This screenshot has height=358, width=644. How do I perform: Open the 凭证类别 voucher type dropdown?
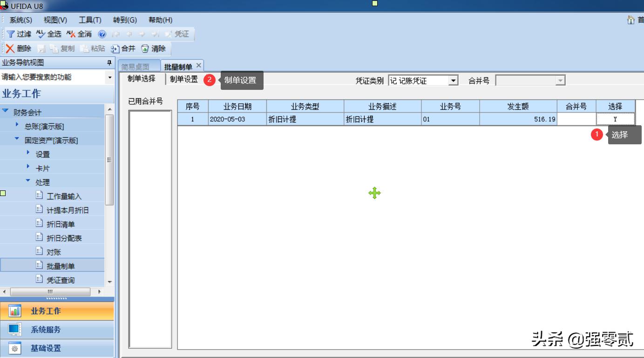tap(452, 80)
